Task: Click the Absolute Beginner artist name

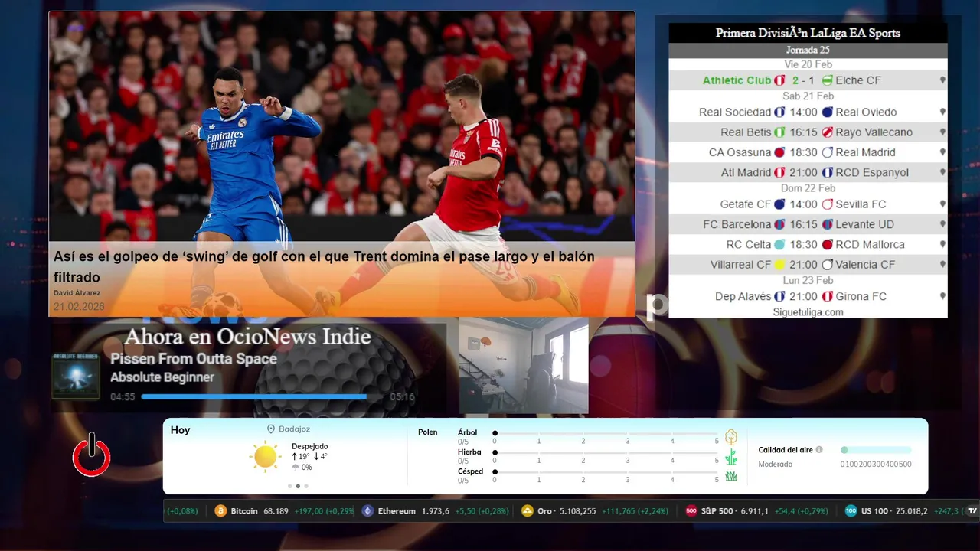Action: pos(162,377)
